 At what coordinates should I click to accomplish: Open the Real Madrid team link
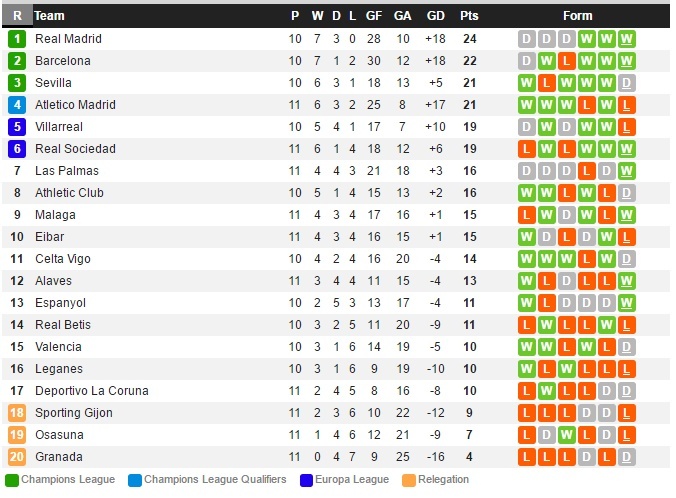(x=68, y=39)
